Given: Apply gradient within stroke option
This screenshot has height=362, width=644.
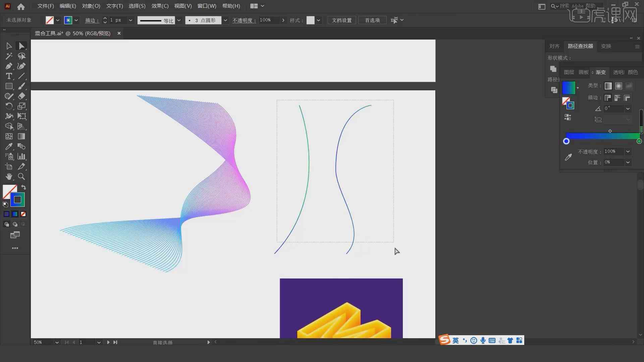Looking at the screenshot, I should pyautogui.click(x=608, y=98).
